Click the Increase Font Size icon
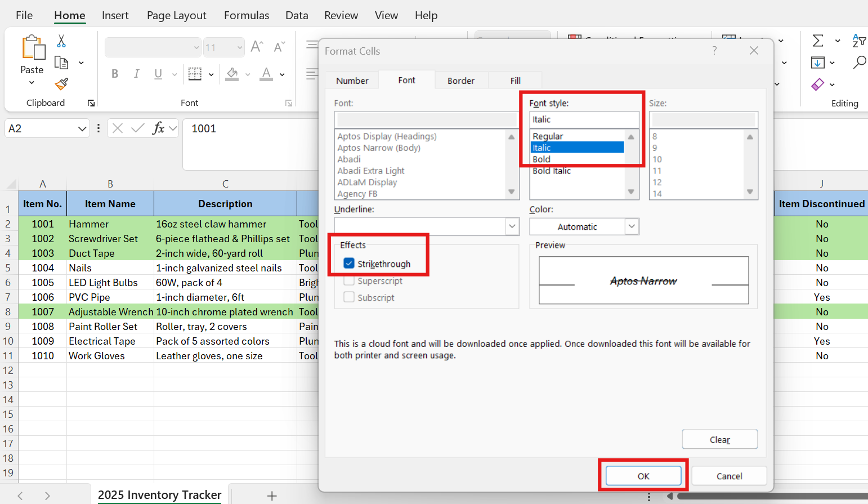Viewport: 868px width, 504px height. [257, 47]
